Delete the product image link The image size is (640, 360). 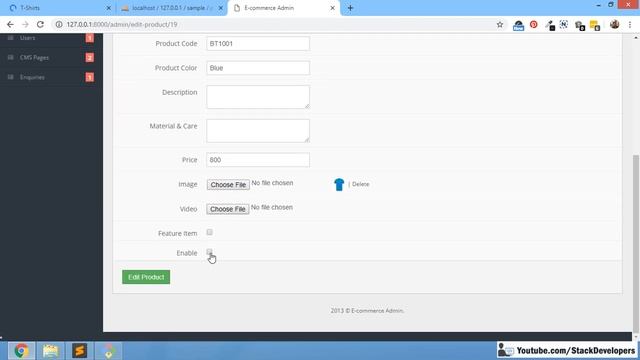[360, 184]
